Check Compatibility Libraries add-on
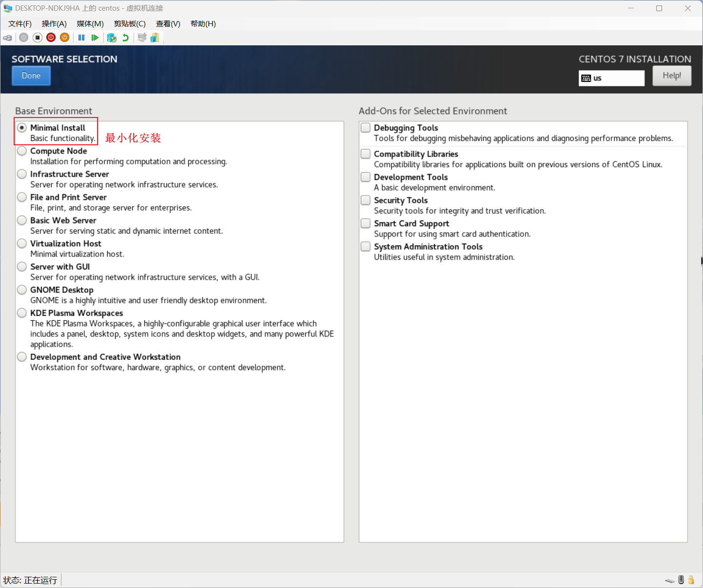The image size is (703, 588). 366,154
